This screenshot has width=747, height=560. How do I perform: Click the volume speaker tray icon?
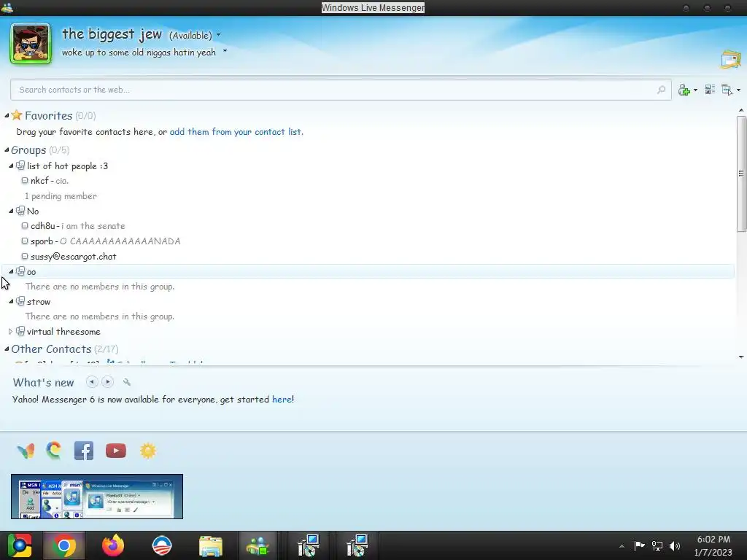[x=675, y=545]
